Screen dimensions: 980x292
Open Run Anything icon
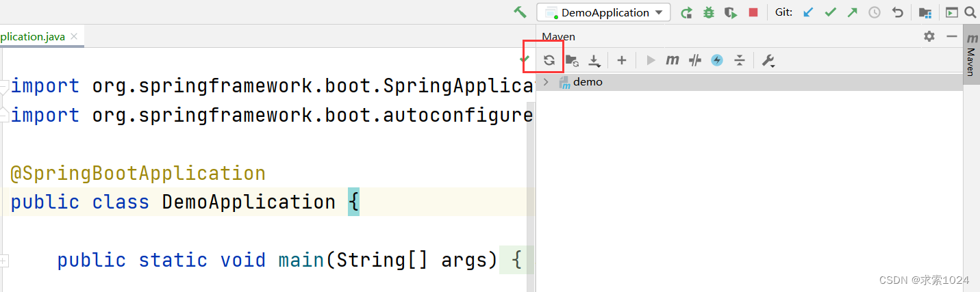click(x=952, y=12)
